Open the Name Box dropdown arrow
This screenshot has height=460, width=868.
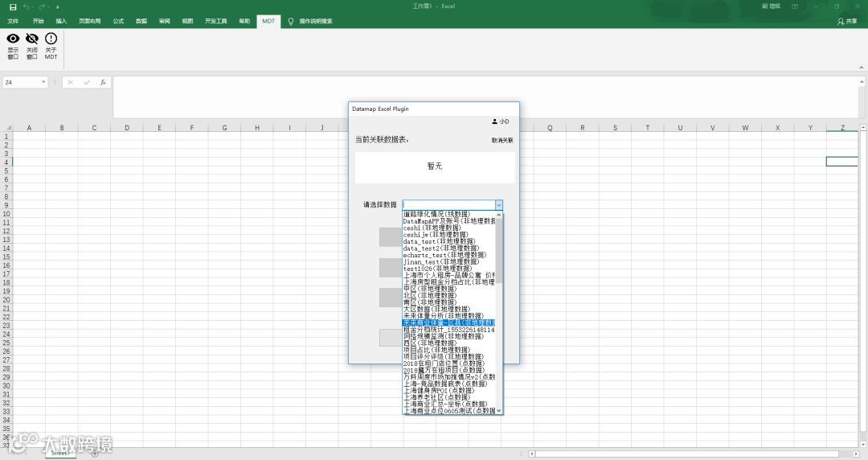coord(43,83)
